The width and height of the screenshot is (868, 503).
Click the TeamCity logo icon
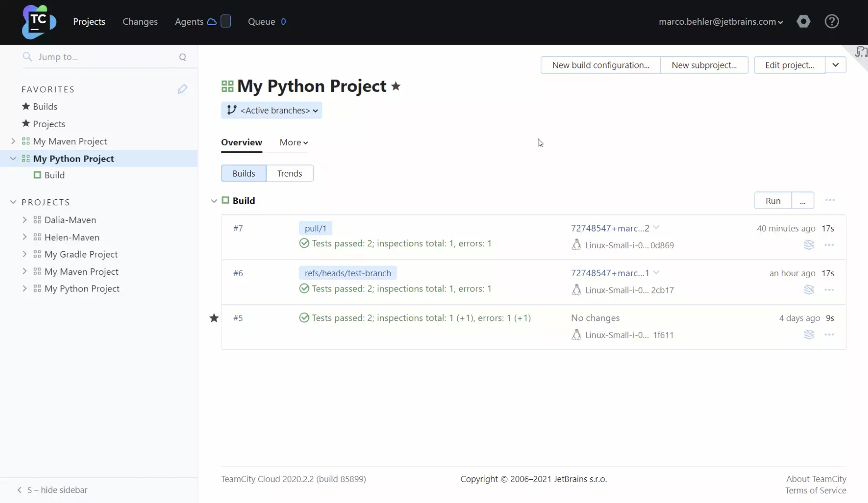pos(39,22)
